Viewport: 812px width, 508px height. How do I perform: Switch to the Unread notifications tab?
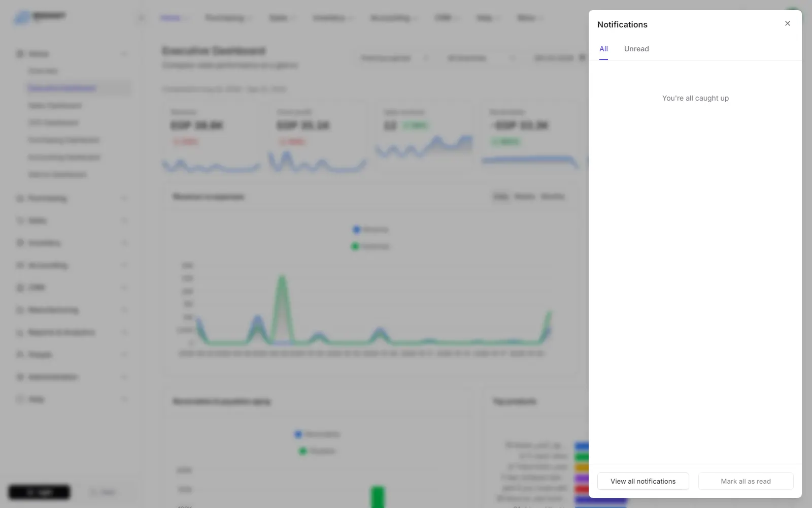tap(636, 49)
